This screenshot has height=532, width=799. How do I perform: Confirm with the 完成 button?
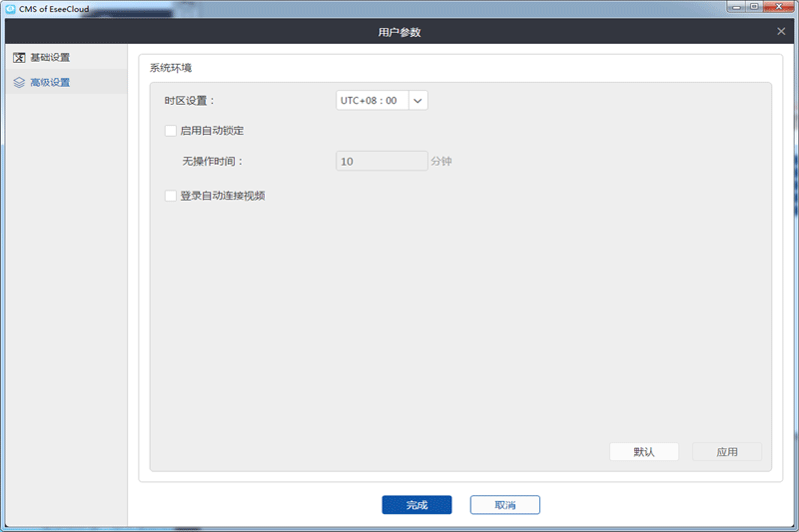point(416,504)
